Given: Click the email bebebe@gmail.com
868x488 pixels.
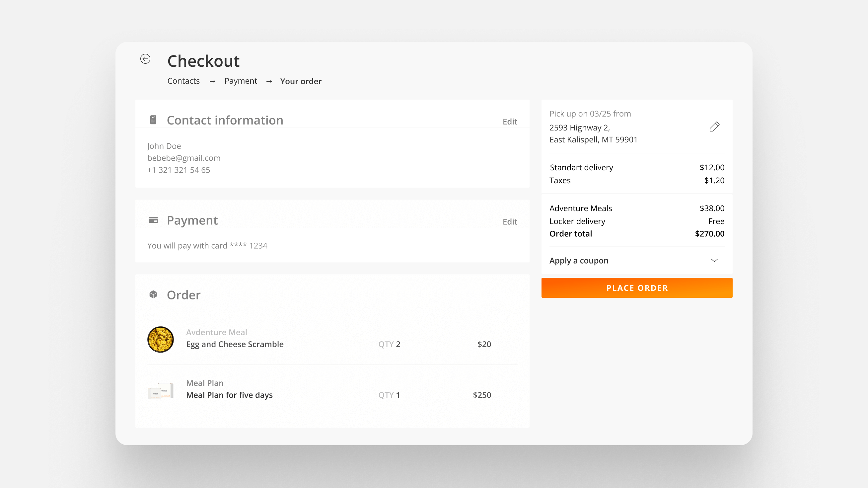Looking at the screenshot, I should pos(183,158).
